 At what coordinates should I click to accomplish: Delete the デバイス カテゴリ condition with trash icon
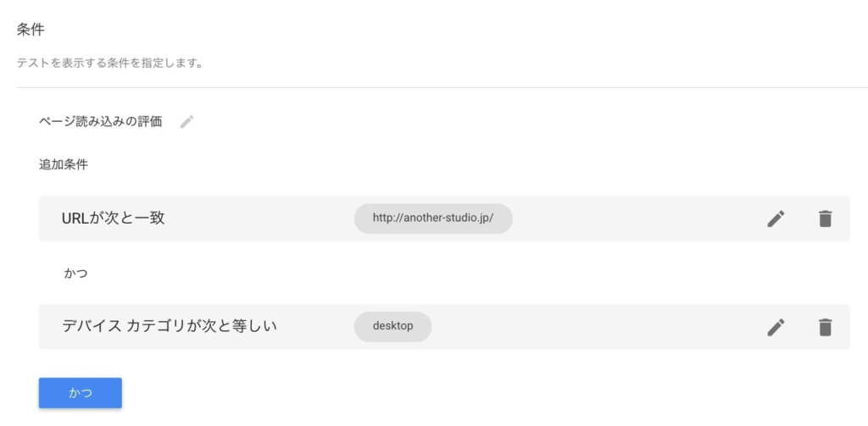825,327
